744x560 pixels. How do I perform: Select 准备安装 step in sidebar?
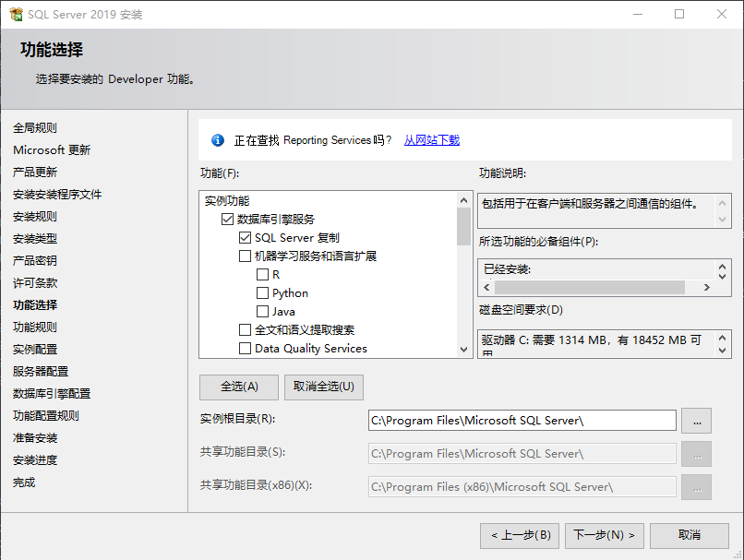35,437
